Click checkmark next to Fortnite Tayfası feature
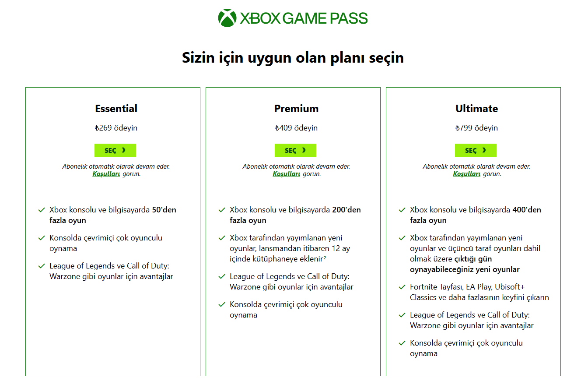 [x=402, y=287]
